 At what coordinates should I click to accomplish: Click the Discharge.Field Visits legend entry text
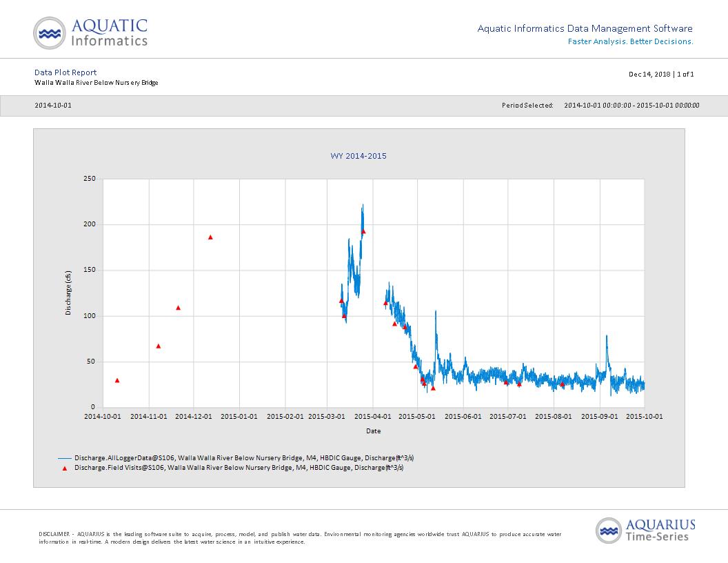point(239,468)
